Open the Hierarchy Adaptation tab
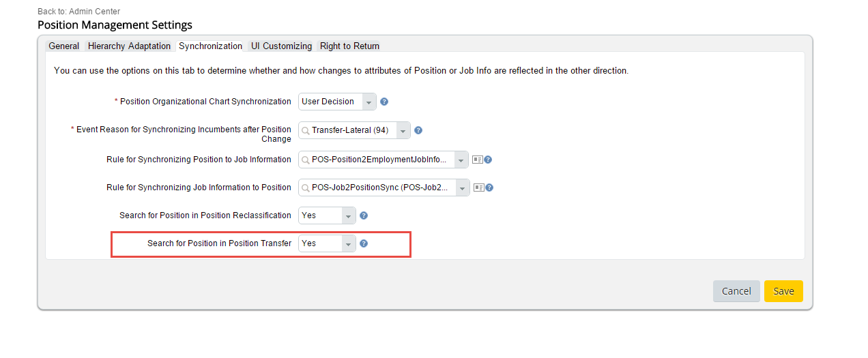The image size is (868, 358). click(x=129, y=46)
